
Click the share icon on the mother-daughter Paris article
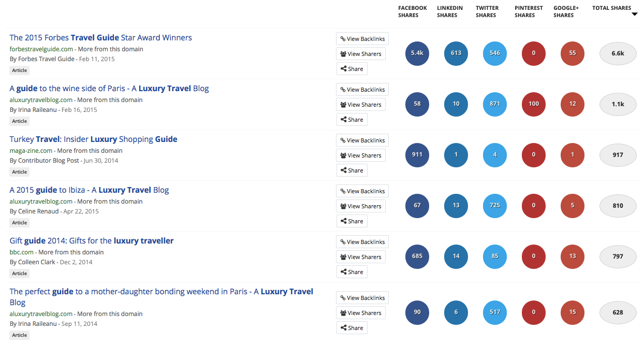click(x=343, y=327)
